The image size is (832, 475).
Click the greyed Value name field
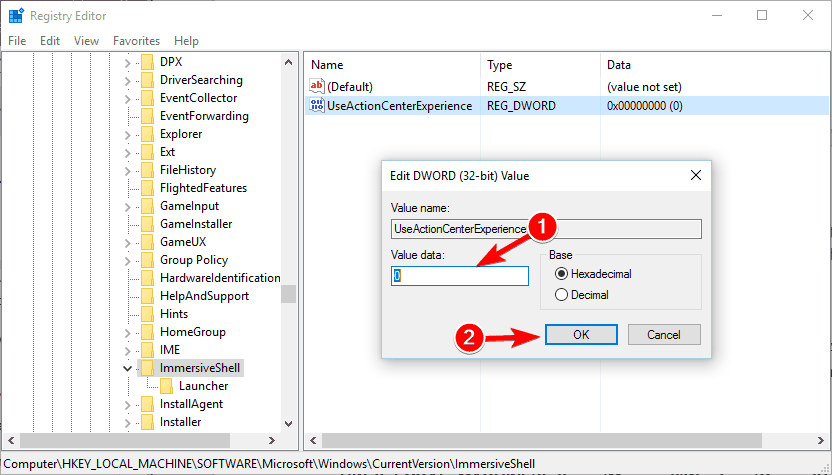[546, 229]
